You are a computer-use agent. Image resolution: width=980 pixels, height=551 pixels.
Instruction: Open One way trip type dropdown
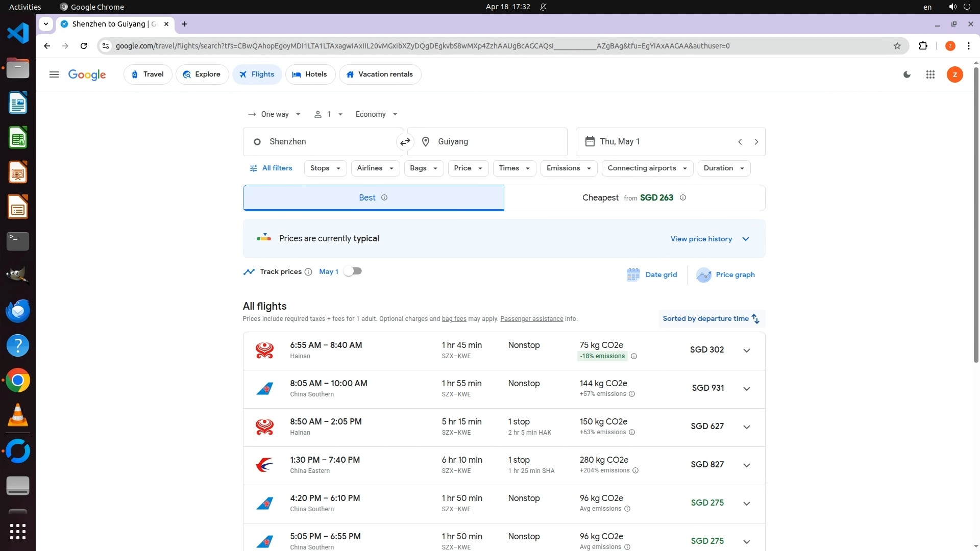[x=274, y=114]
